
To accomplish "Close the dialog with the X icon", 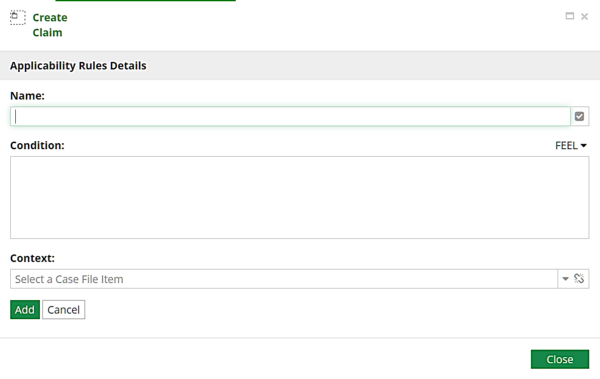I will coord(584,16).
